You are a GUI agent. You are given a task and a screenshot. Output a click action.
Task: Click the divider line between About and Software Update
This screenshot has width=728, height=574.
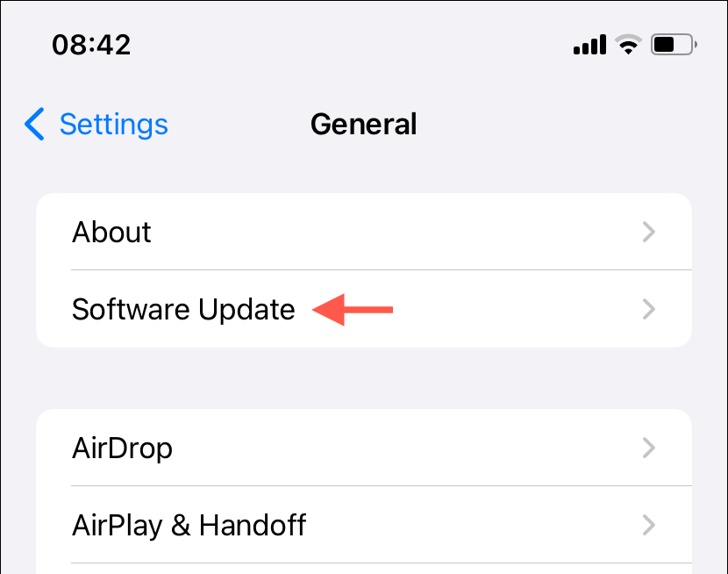pos(382,269)
